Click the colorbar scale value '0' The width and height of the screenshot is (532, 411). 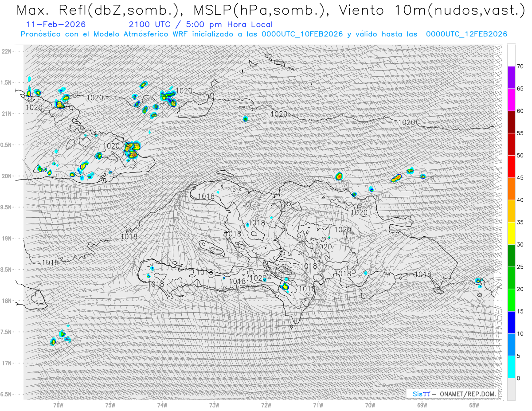click(x=519, y=378)
